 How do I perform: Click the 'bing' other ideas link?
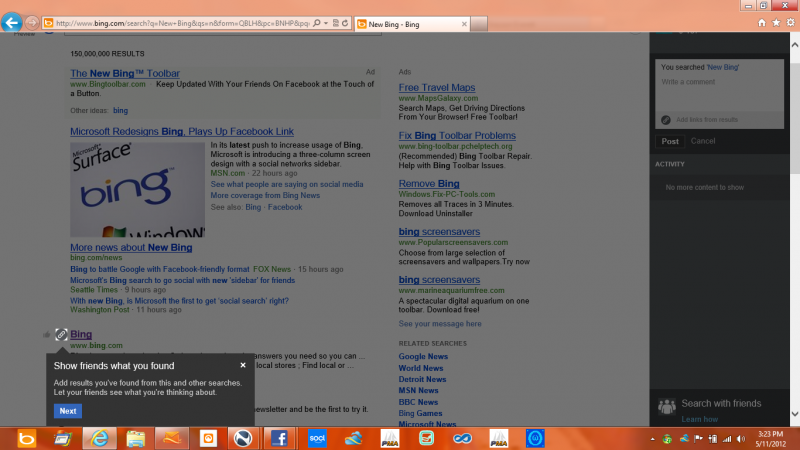point(120,110)
